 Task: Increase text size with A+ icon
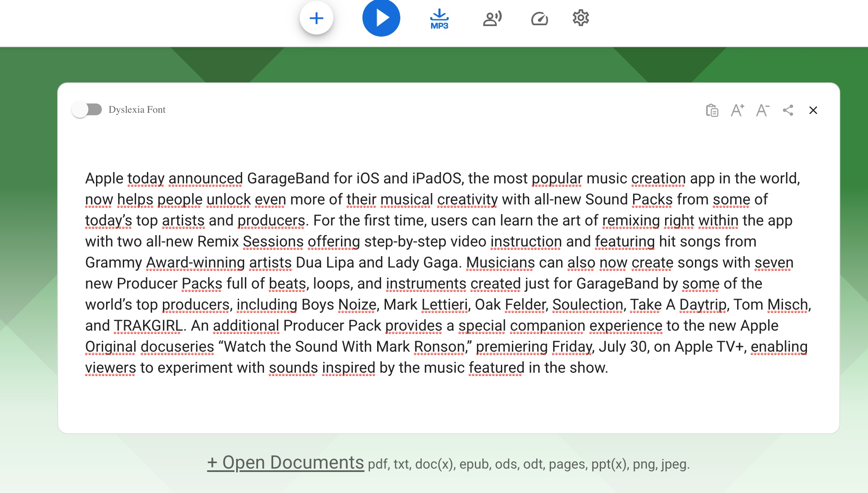[x=737, y=110]
